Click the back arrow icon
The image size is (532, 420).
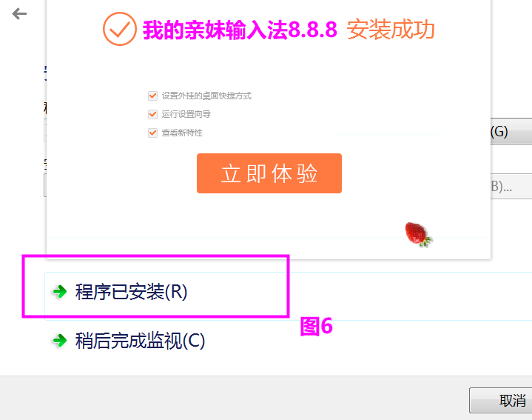19,13
